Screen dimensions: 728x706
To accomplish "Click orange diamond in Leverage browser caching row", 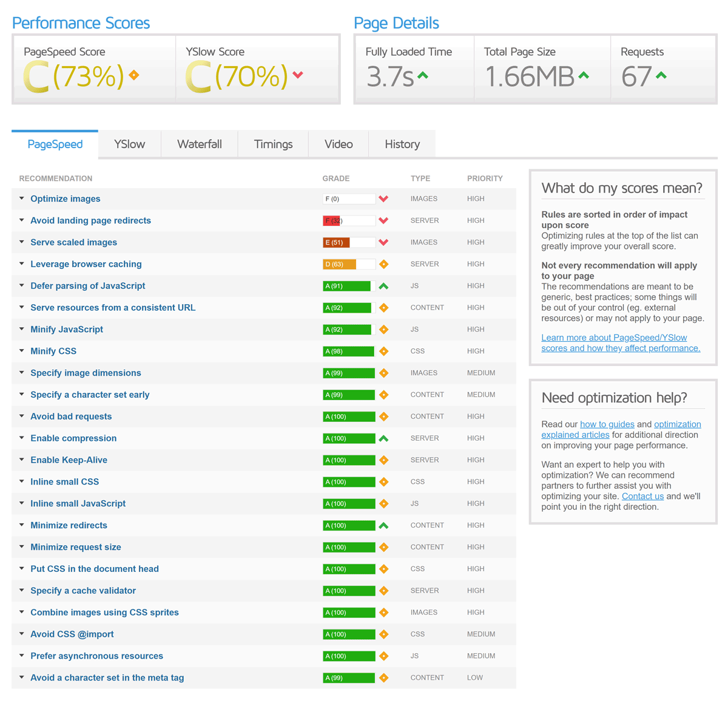I will (383, 264).
